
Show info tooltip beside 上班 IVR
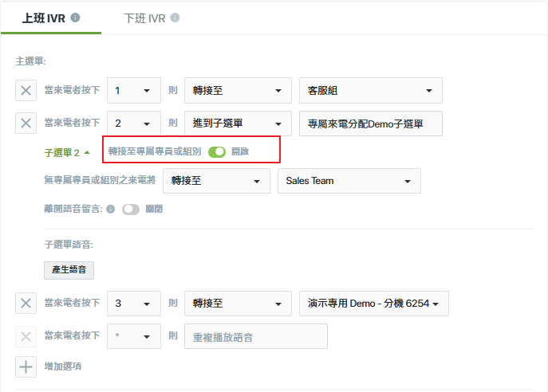click(x=75, y=18)
